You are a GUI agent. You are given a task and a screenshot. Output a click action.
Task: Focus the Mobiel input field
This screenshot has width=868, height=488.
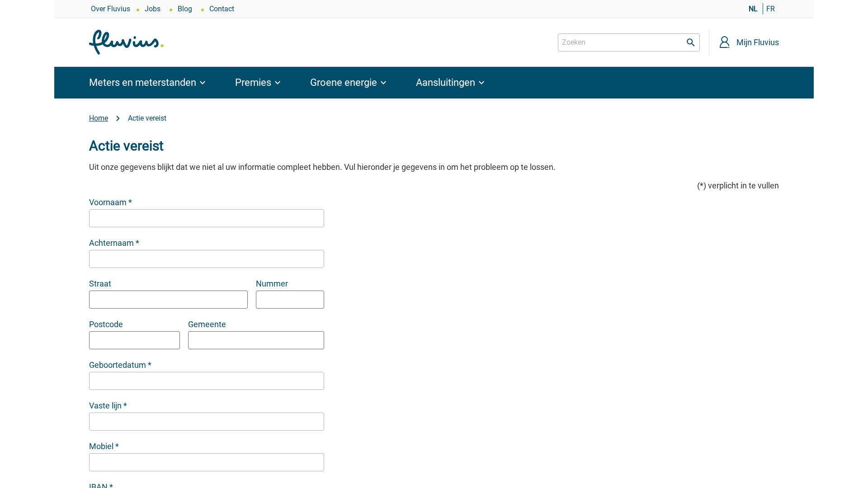(207, 462)
